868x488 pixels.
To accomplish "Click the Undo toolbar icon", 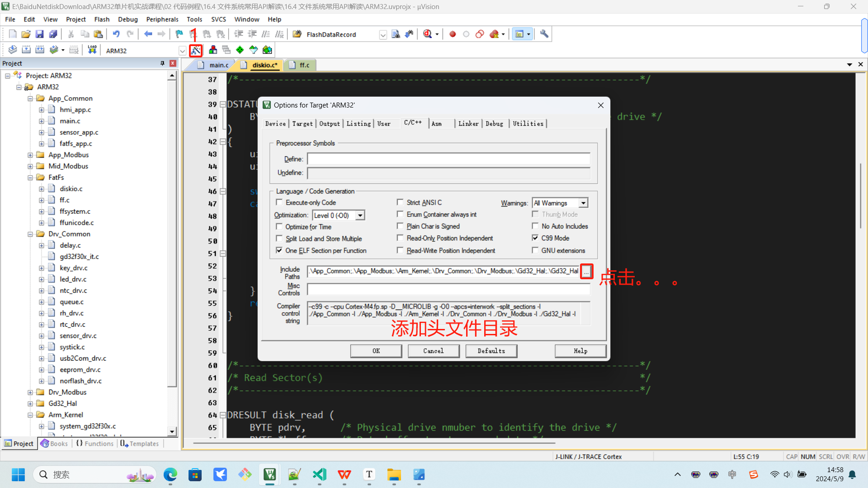I will (x=116, y=34).
